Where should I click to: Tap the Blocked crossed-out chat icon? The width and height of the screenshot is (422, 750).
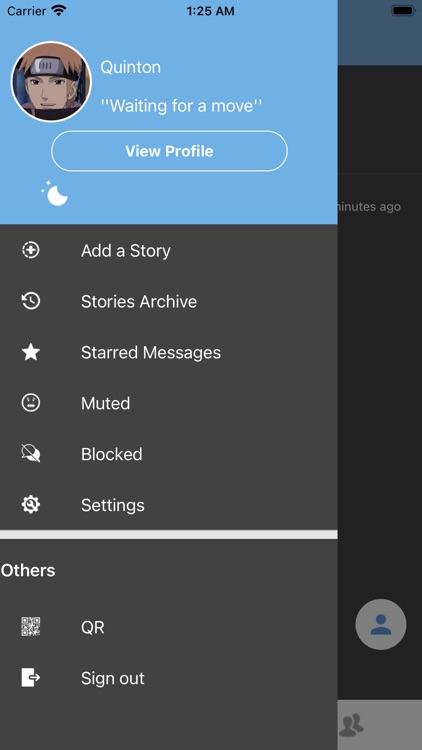[x=31, y=453]
